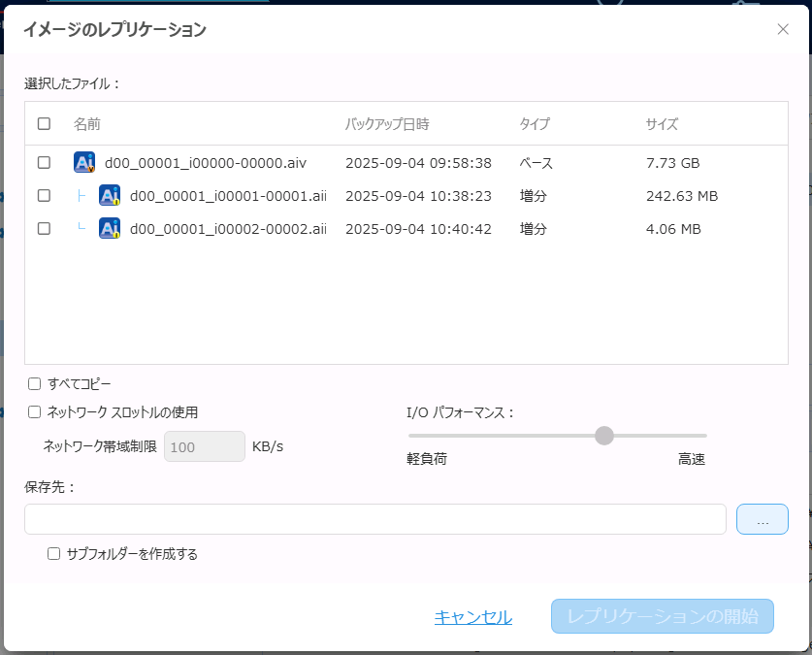This screenshot has height=655, width=812.
Task: Open the destination browse (...) button
Action: click(762, 519)
